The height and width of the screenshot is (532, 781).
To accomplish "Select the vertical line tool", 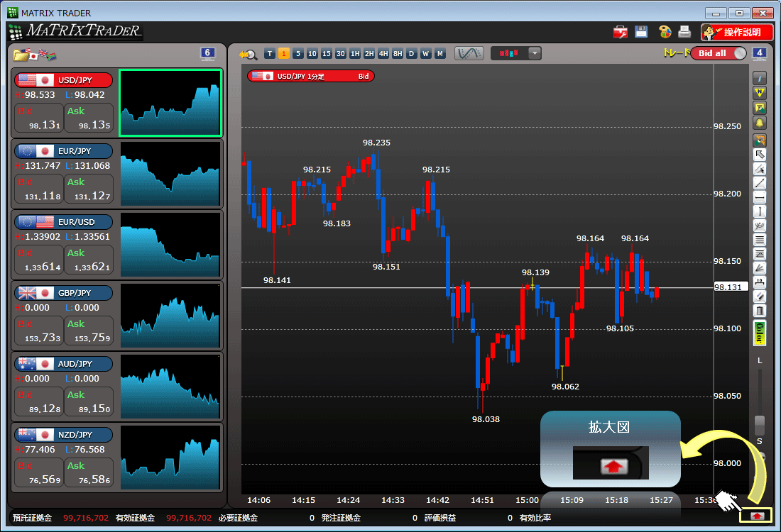I will (760, 211).
